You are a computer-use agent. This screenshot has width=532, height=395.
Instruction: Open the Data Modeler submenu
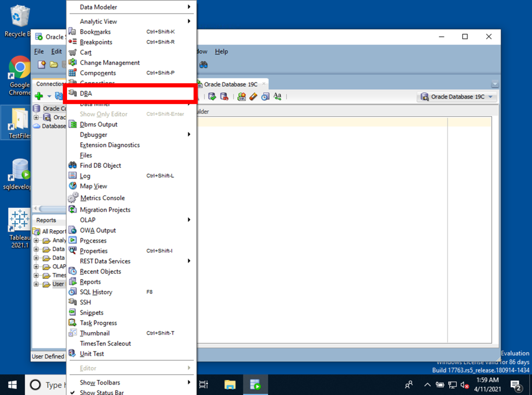[x=131, y=7]
